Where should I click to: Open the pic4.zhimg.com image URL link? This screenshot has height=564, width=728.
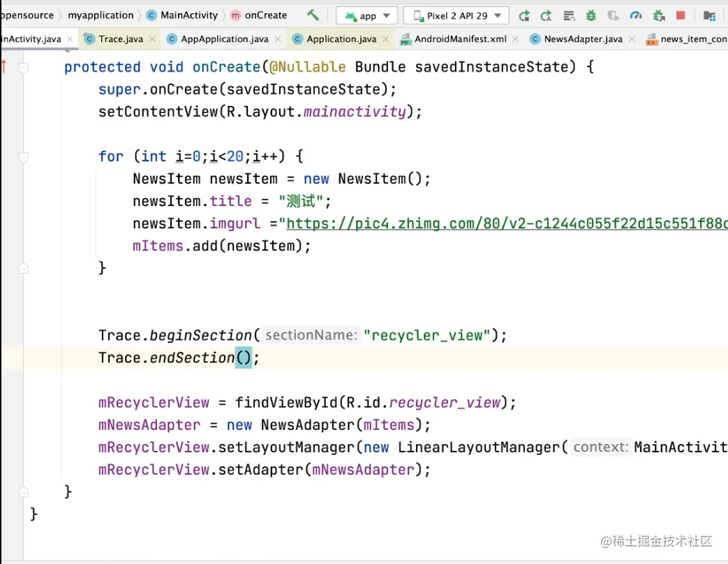tap(507, 224)
